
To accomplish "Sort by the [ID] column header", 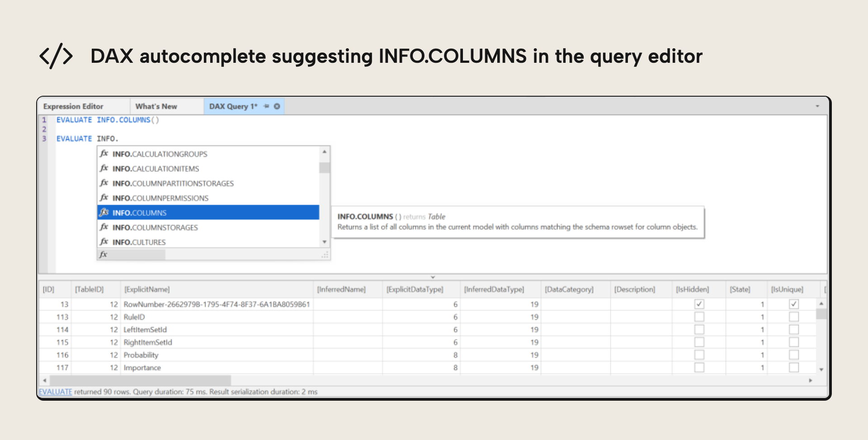I will coord(55,289).
